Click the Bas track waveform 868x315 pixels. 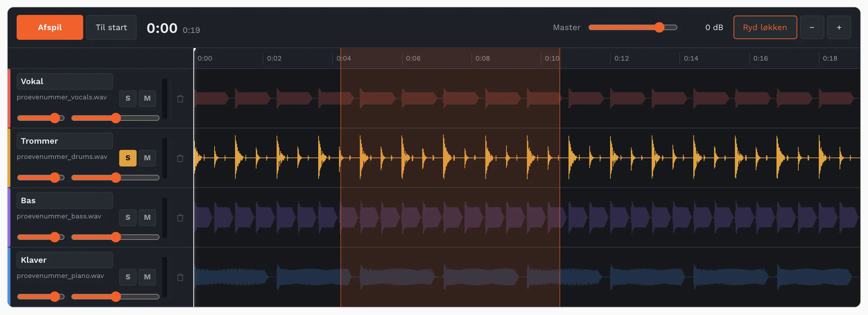(x=527, y=217)
